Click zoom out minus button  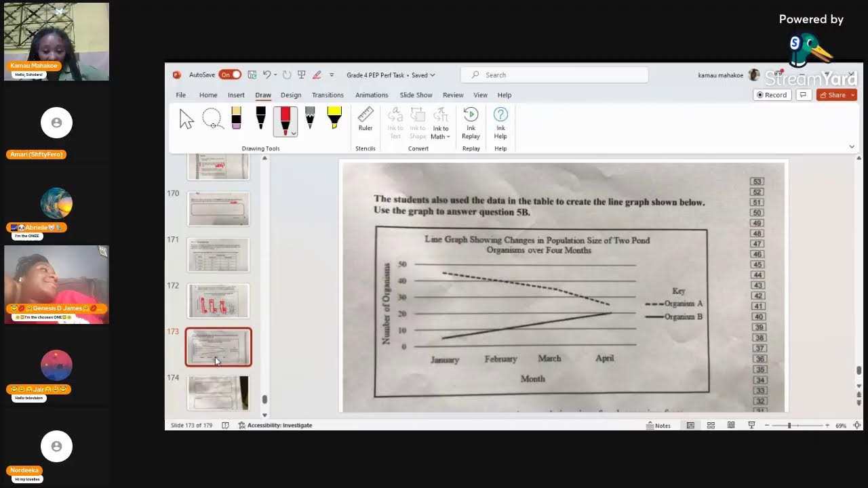pyautogui.click(x=767, y=426)
